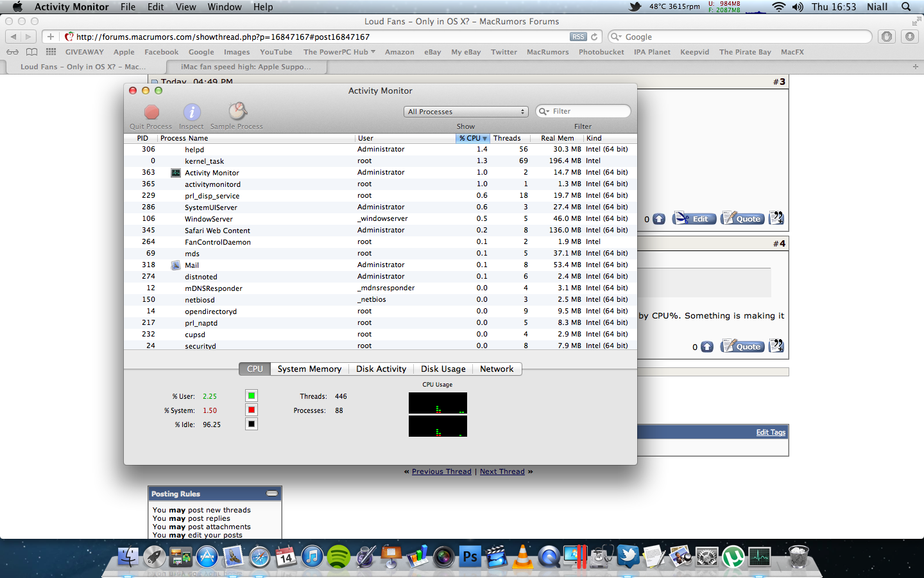Viewport: 924px width, 578px height.
Task: Switch to the Disk Activity tab
Action: coord(381,369)
